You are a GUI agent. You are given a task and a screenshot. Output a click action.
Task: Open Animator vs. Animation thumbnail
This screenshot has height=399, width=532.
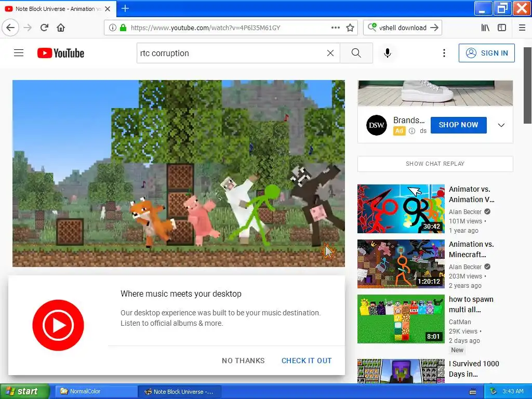tap(401, 209)
